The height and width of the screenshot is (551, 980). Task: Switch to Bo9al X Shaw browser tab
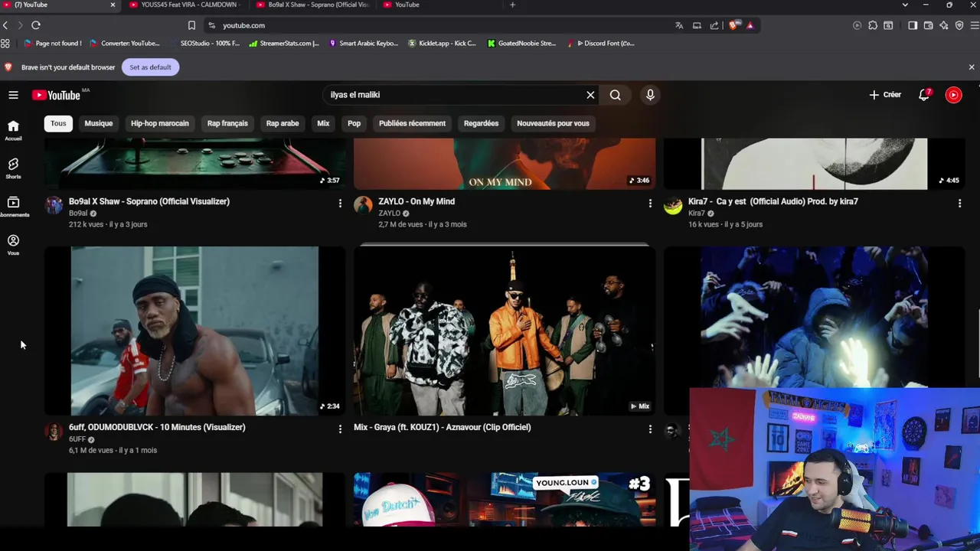pos(314,5)
